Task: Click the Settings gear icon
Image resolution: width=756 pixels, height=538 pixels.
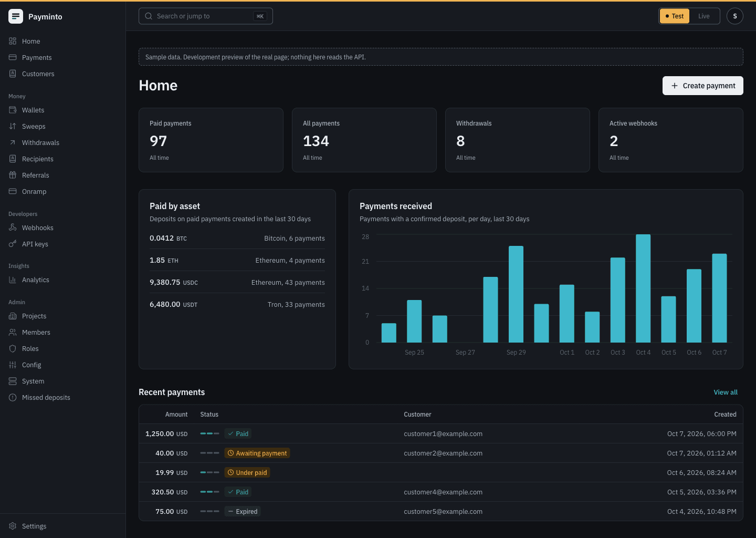Action: click(13, 526)
